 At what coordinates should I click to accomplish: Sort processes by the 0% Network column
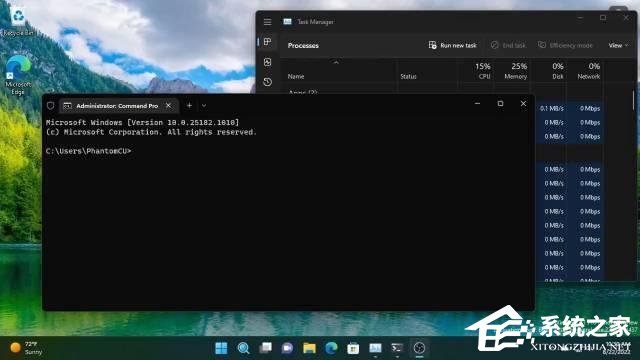pos(589,71)
